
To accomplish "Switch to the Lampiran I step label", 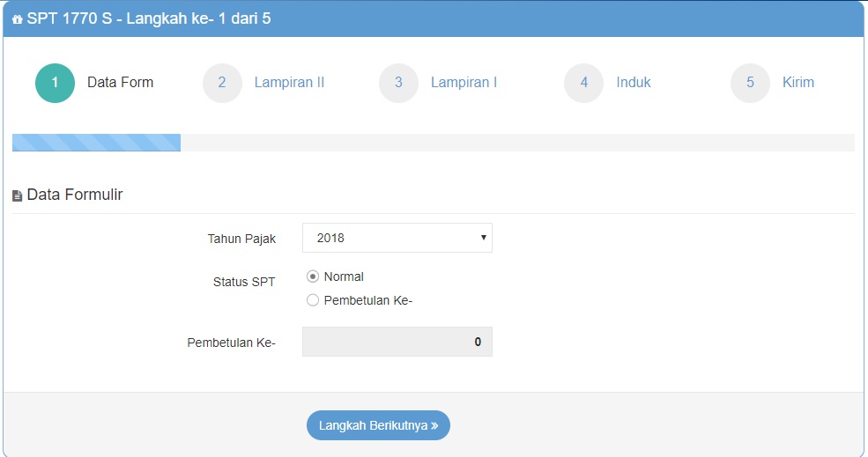I will 464,83.
